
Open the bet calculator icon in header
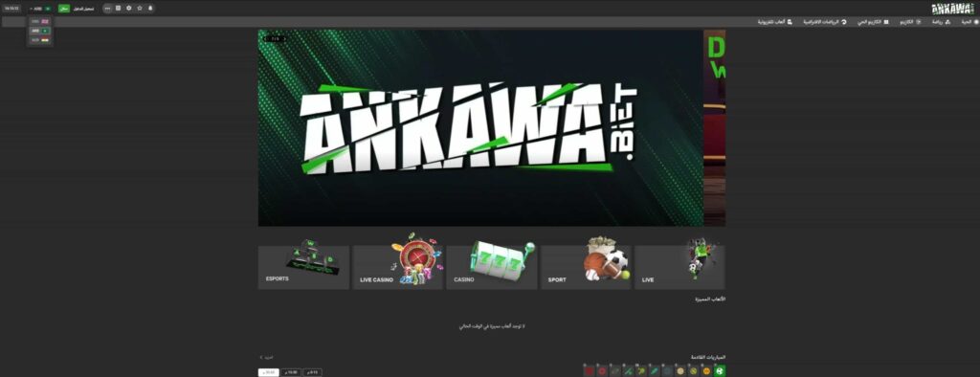click(x=118, y=8)
